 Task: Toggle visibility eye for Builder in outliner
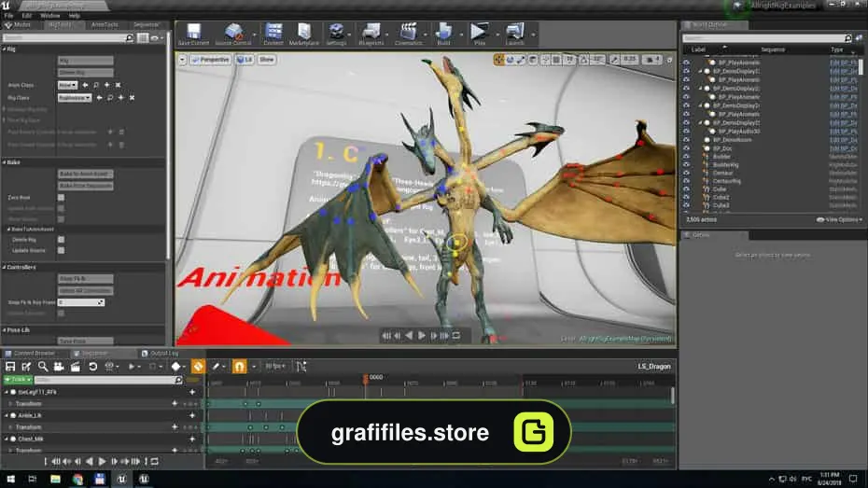coord(686,157)
